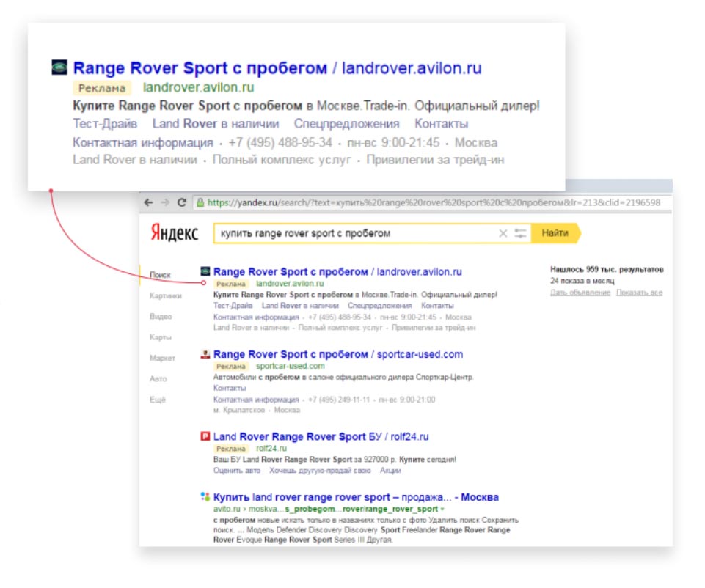705x588 pixels.
Task: Expand the Ещё menu in the sidebar
Action: (x=158, y=400)
